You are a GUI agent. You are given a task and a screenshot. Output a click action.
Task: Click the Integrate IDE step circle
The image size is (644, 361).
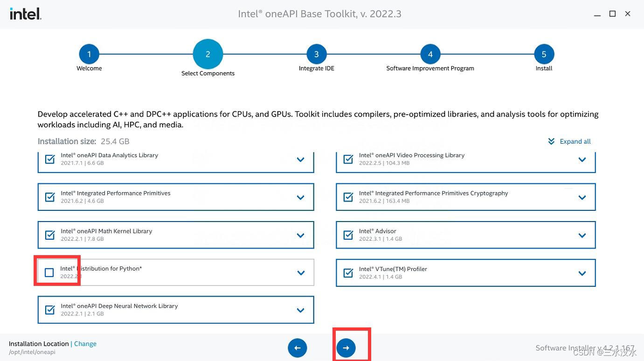point(316,54)
